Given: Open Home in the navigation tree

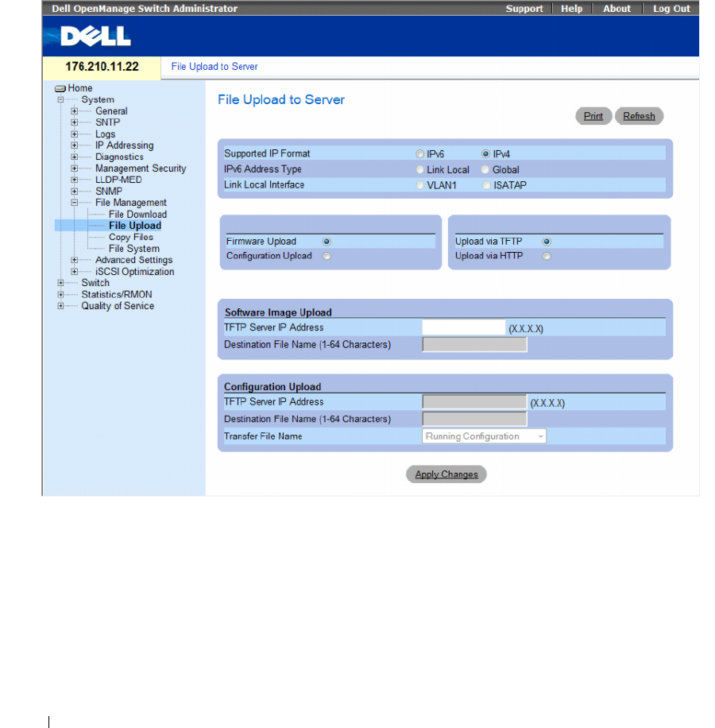Looking at the screenshot, I should [x=80, y=88].
